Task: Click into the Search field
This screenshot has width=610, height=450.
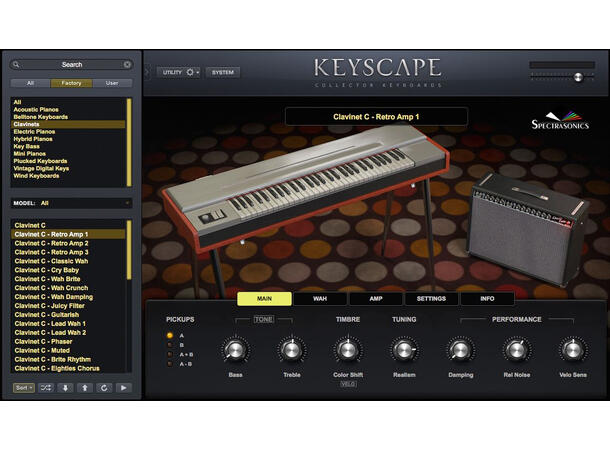Action: 72,65
